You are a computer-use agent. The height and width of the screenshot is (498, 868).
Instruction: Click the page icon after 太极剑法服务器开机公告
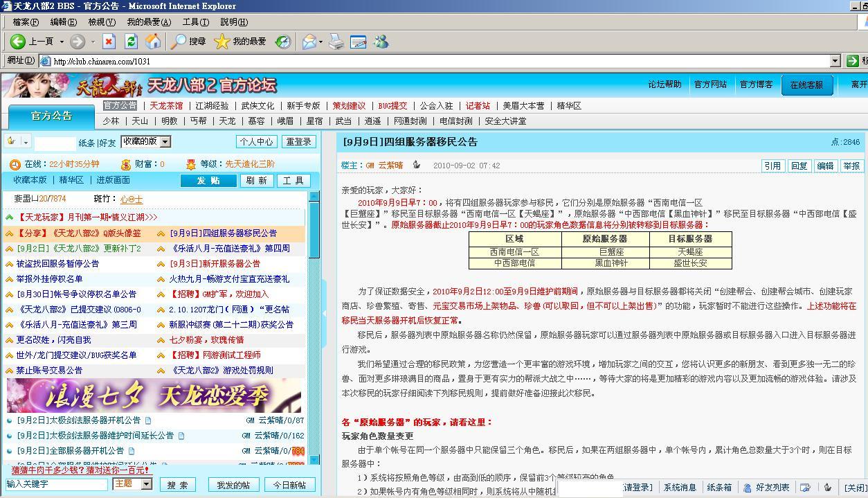tap(148, 420)
